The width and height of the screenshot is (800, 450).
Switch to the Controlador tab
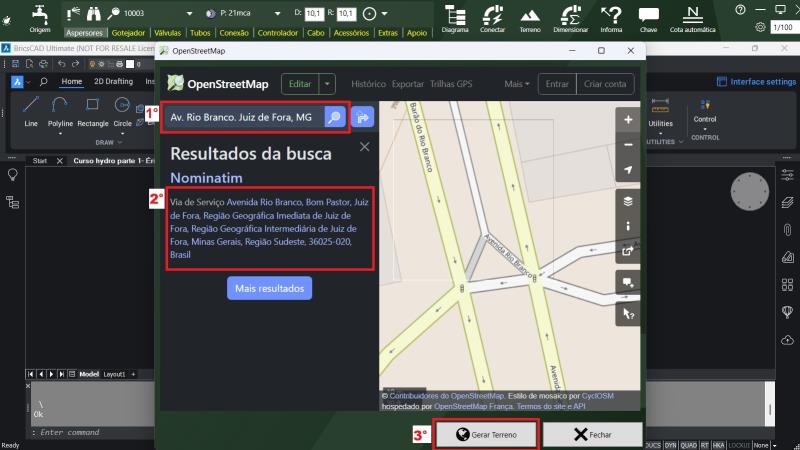(x=278, y=33)
